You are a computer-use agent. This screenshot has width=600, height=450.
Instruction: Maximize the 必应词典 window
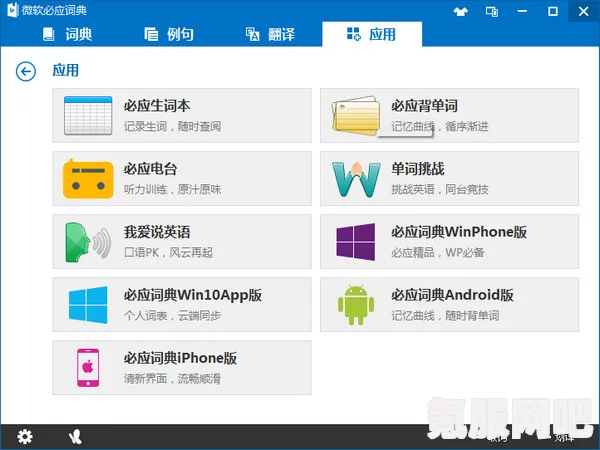553,11
